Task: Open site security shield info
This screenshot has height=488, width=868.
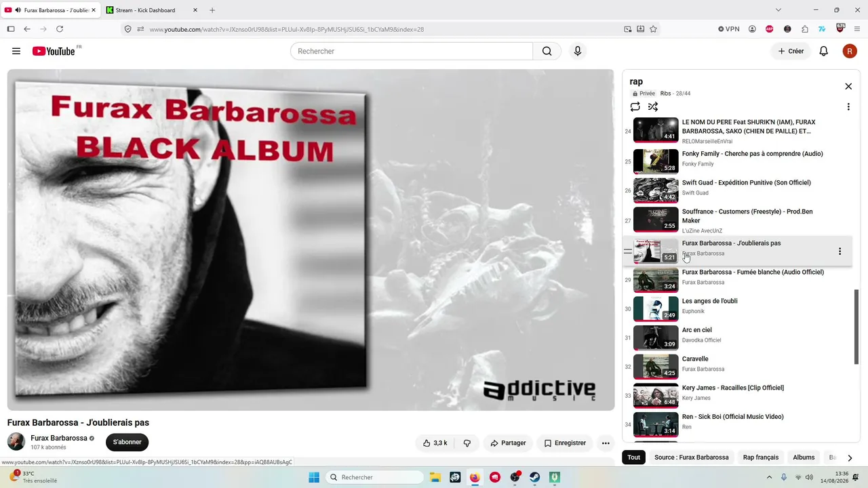Action: [x=127, y=29]
